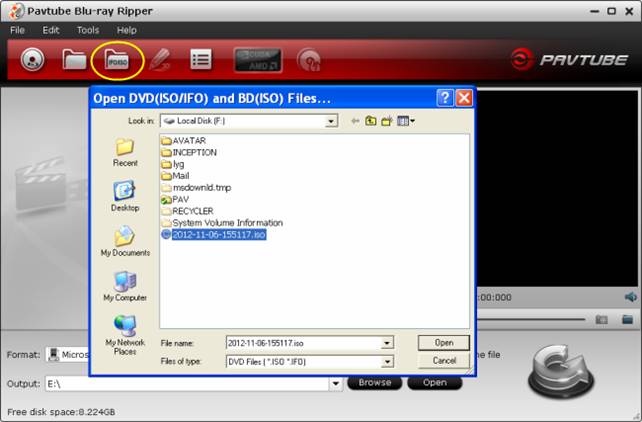The image size is (642, 422).
Task: Select the msdownld.tmp folder
Action: click(196, 188)
